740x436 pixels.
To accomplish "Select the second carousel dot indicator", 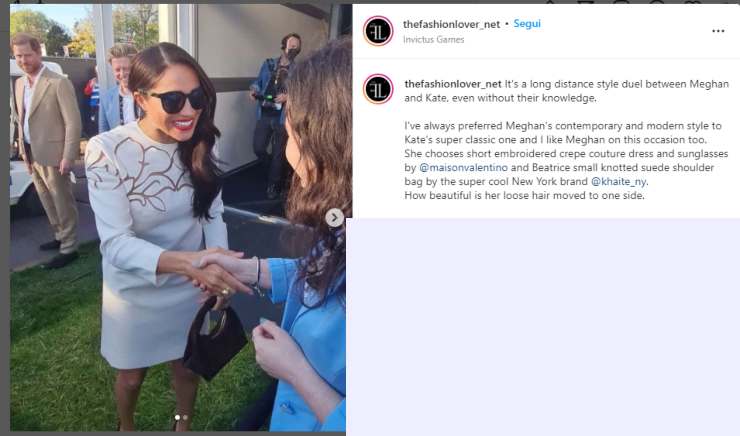I will pyautogui.click(x=185, y=418).
